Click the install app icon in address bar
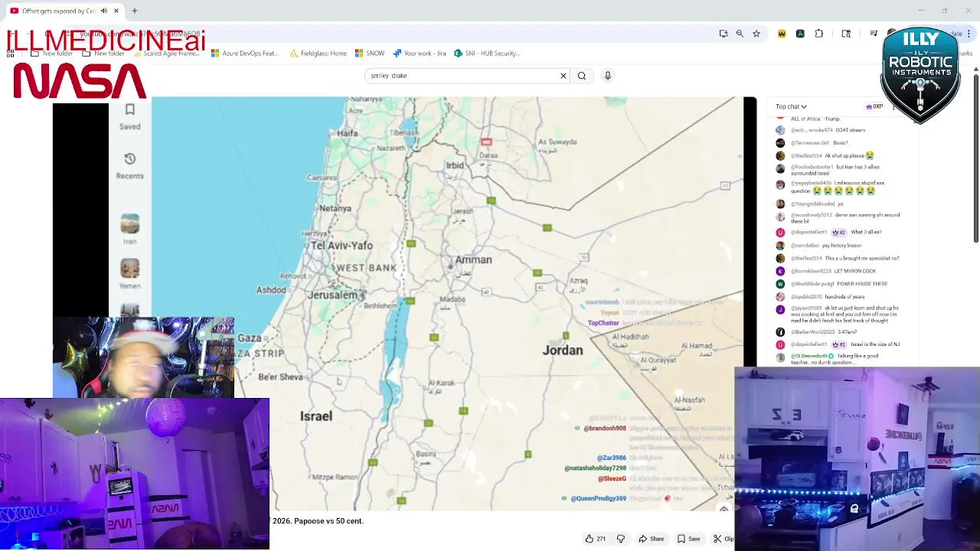 (x=724, y=34)
